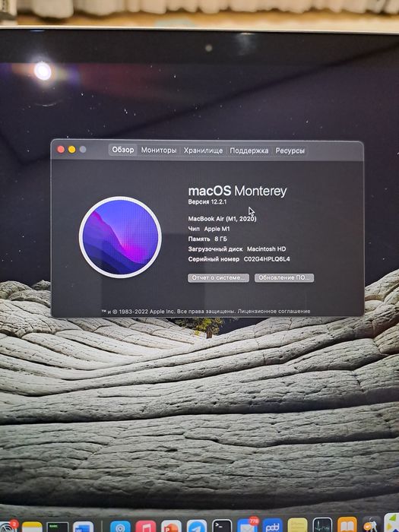Click the memory value 8 ГБ

220,239
